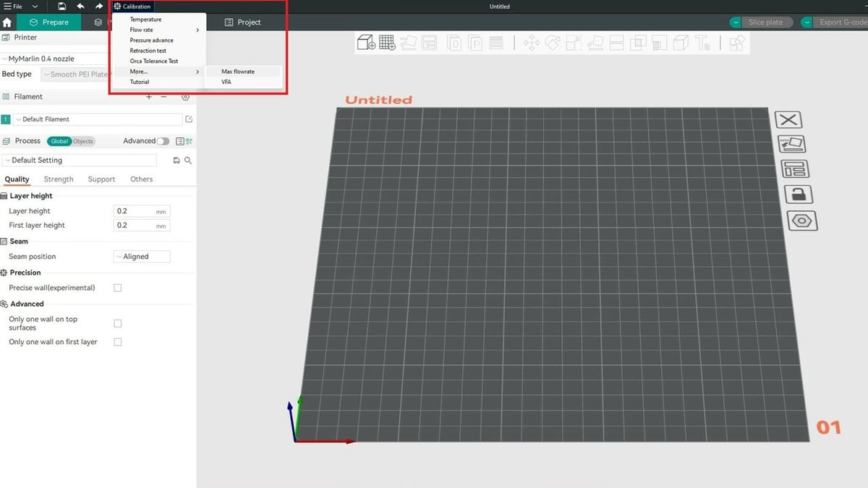The image size is (868, 488).
Task: Click the undo arrow icon
Action: (80, 7)
